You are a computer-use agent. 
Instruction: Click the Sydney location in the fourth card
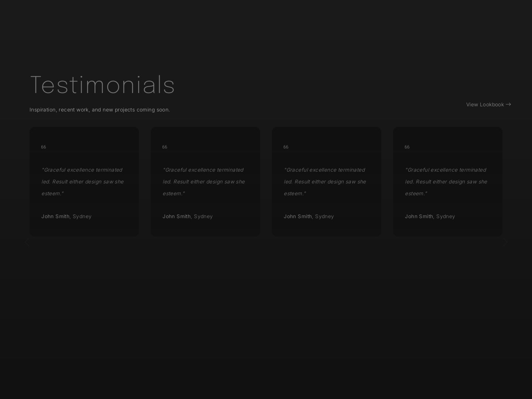(446, 216)
